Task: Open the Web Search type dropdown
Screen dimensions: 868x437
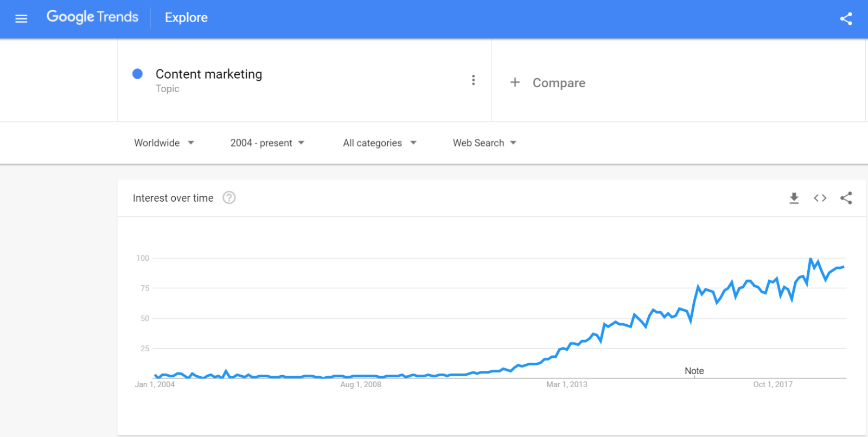Action: pyautogui.click(x=484, y=143)
